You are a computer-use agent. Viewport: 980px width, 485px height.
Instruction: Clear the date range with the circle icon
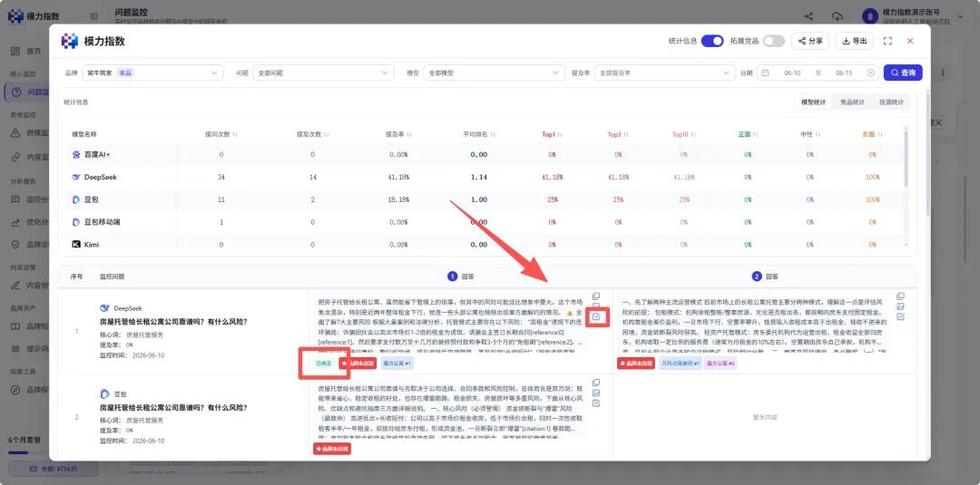[x=870, y=73]
